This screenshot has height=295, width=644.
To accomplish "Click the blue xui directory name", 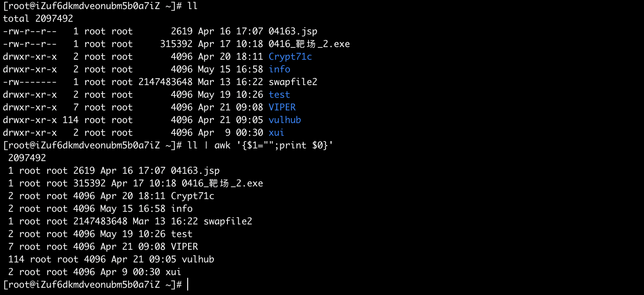I will [x=276, y=133].
